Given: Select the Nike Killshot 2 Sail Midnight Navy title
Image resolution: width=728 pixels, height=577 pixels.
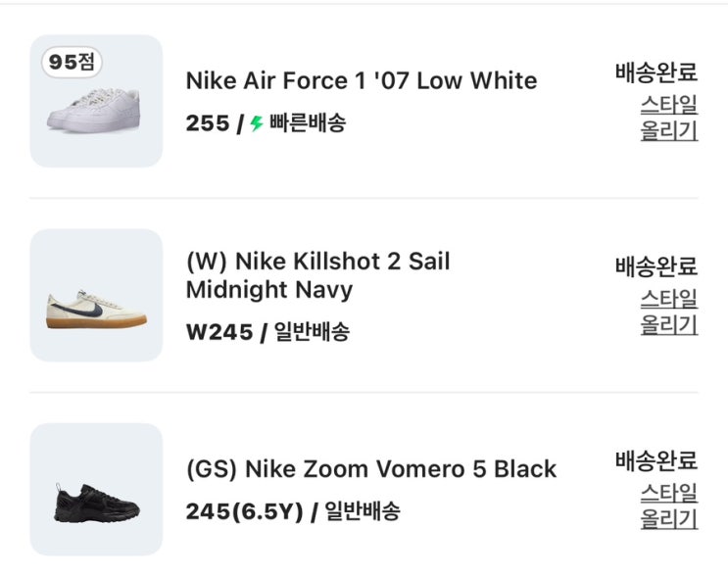Looking at the screenshot, I should tap(317, 275).
